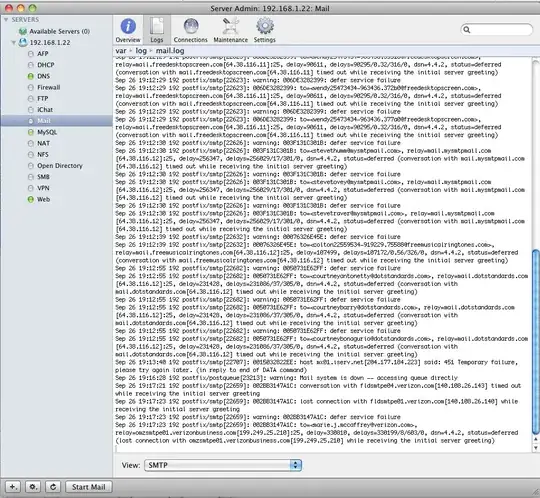Open the Connections globe icon
Viewport: 540px width, 498px height.
pyautogui.click(x=191, y=26)
